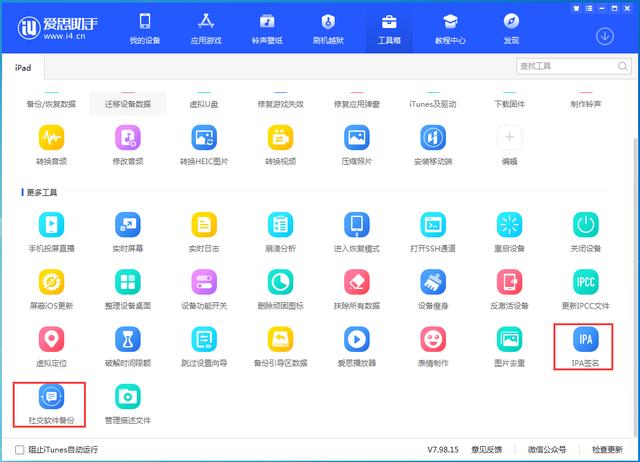The image size is (640, 462).
Task: Click the 爱思助手 logo
Action: (58, 28)
